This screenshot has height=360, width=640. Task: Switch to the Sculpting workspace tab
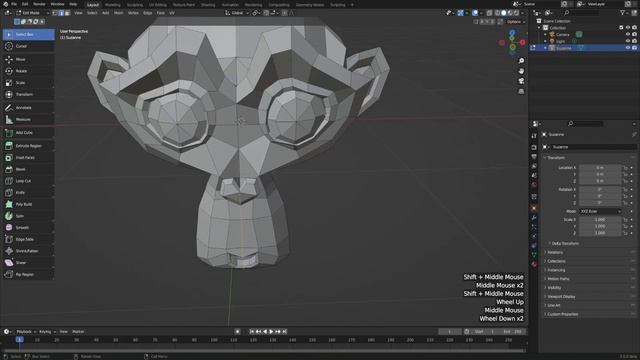point(135,5)
